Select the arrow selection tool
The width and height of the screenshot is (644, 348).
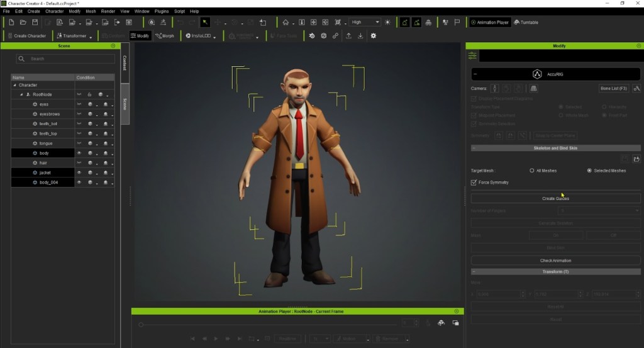coord(205,22)
